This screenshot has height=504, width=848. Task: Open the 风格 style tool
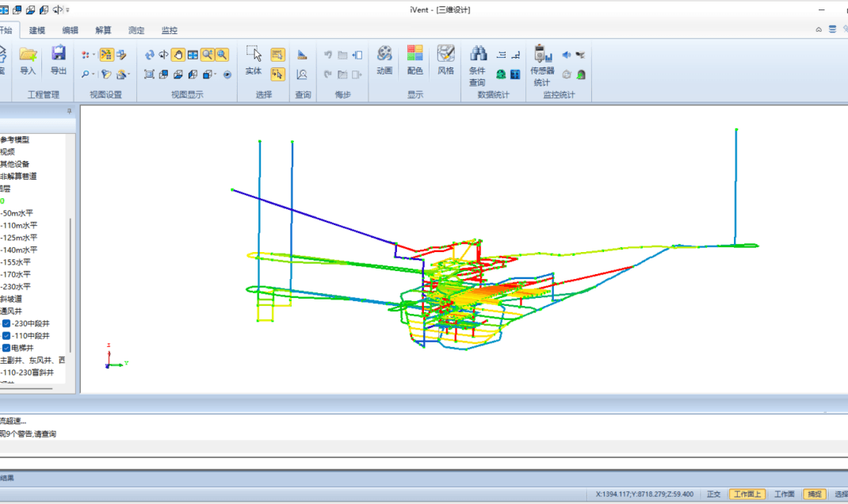[445, 60]
